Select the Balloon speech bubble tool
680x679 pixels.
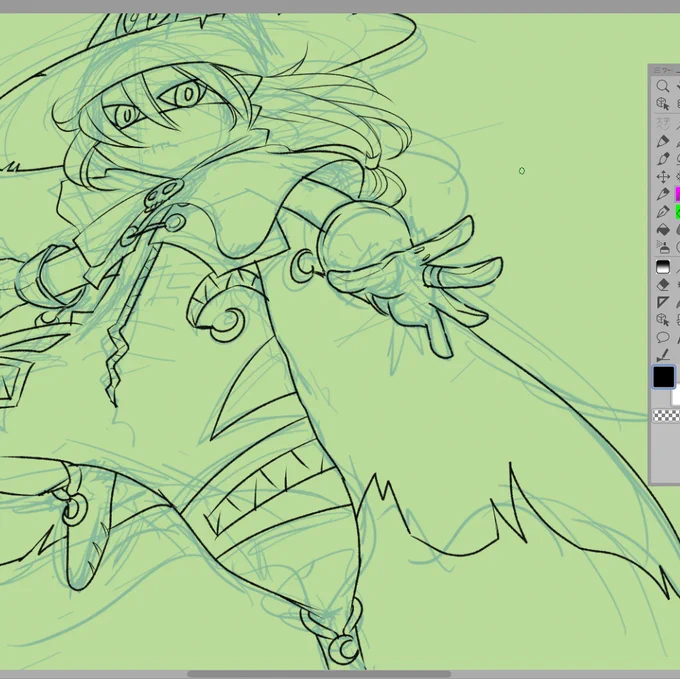[662, 337]
